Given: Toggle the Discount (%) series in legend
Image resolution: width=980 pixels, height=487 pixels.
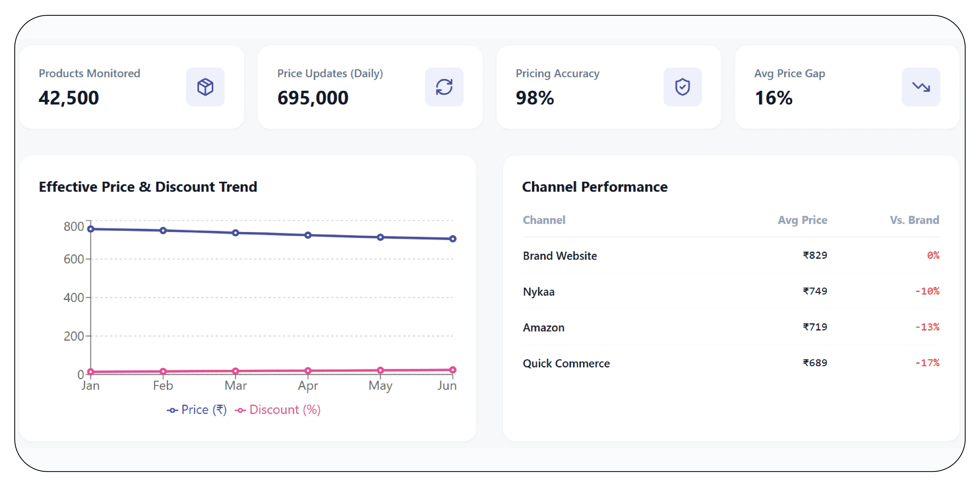Looking at the screenshot, I should pyautogui.click(x=278, y=410).
